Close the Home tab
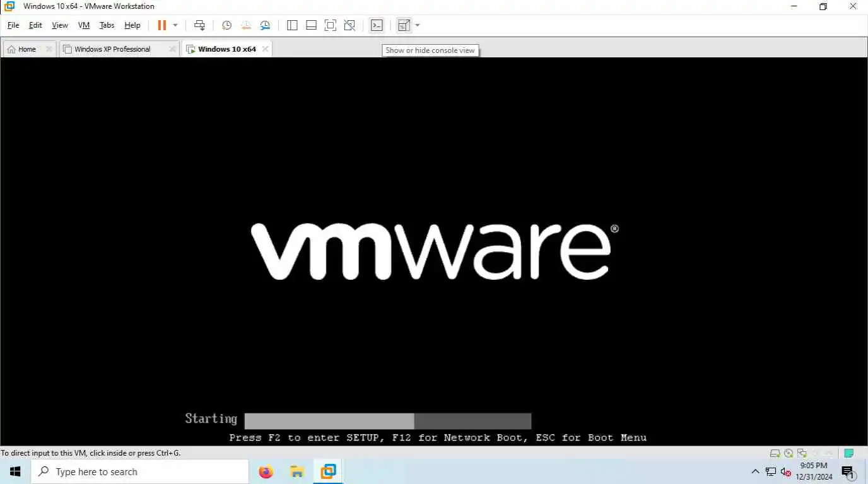This screenshot has width=868, height=484. coord(49,49)
